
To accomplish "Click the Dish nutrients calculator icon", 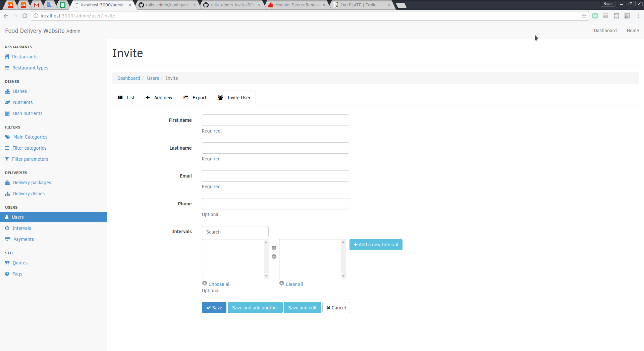I will tap(7, 113).
